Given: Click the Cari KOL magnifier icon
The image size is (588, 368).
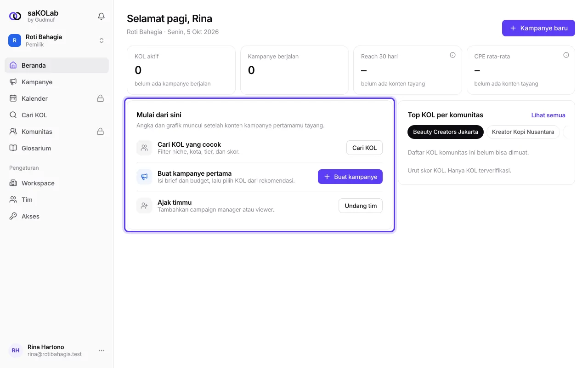Looking at the screenshot, I should [13, 115].
